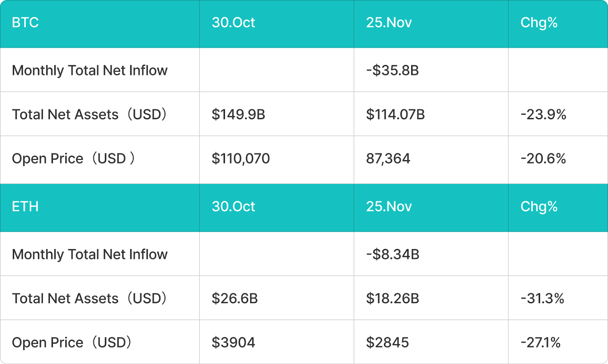Select the -$8.34B net inflow value
Screen dimensions: 608x364
tap(393, 255)
